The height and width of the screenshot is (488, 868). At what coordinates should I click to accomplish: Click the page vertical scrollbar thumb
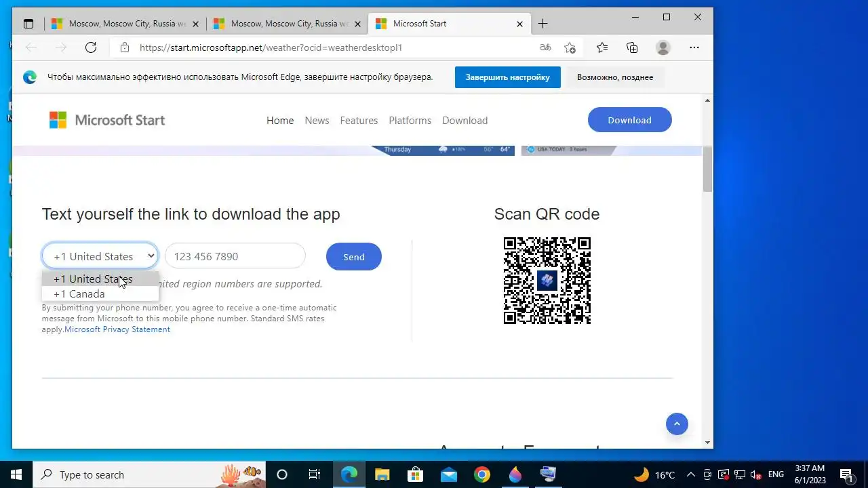pyautogui.click(x=707, y=169)
